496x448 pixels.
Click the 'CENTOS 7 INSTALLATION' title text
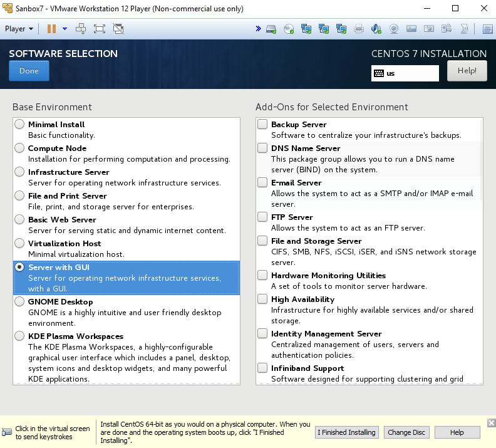429,53
